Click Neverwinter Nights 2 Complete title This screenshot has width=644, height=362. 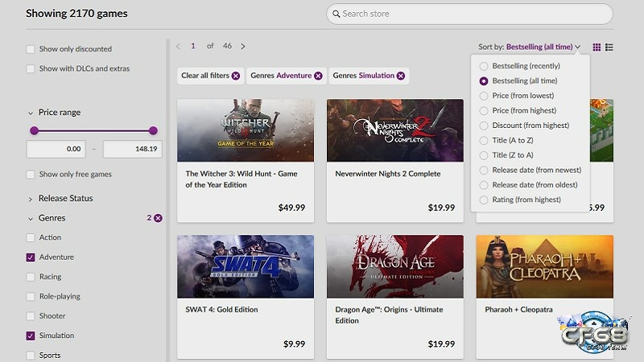[x=388, y=174]
